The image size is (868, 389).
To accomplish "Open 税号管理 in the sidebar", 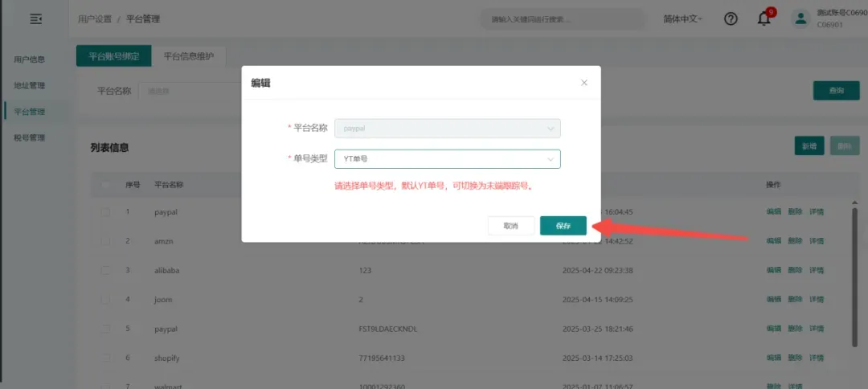I will click(29, 137).
